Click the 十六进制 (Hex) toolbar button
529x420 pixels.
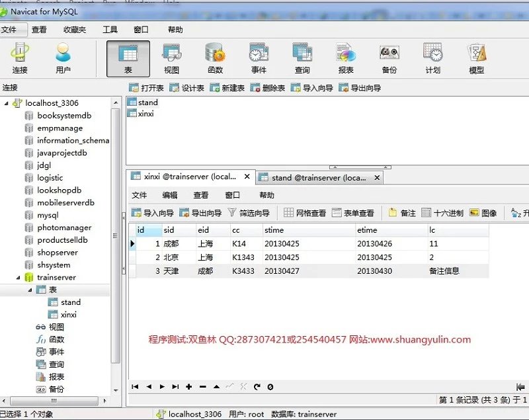[442, 213]
